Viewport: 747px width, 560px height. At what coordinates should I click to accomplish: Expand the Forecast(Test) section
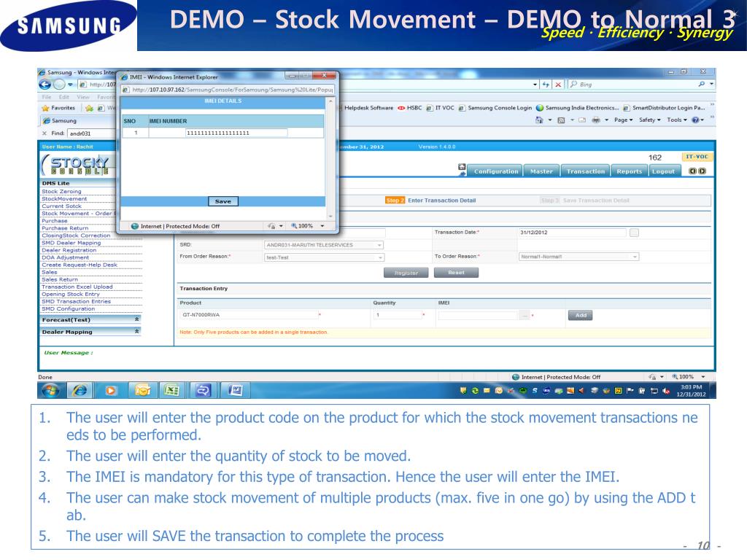[90, 319]
